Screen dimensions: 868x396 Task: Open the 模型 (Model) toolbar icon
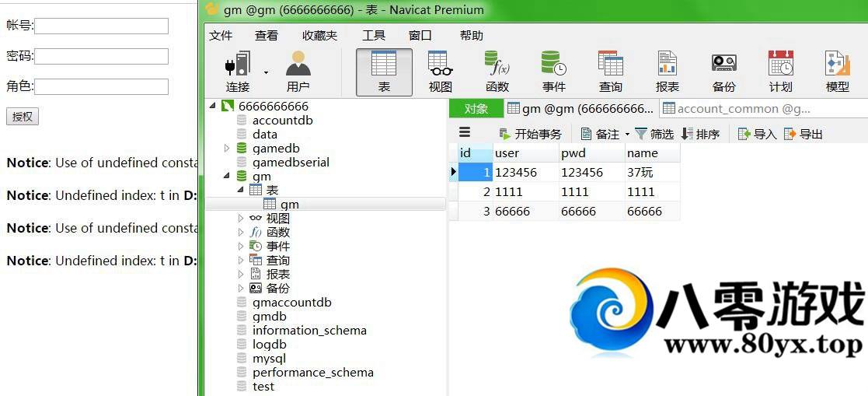pyautogui.click(x=838, y=72)
